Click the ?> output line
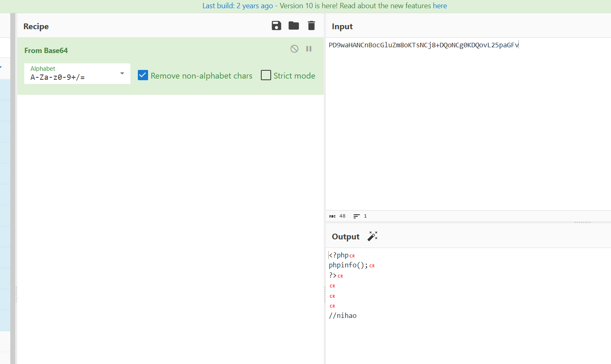This screenshot has width=611, height=364. (x=333, y=275)
